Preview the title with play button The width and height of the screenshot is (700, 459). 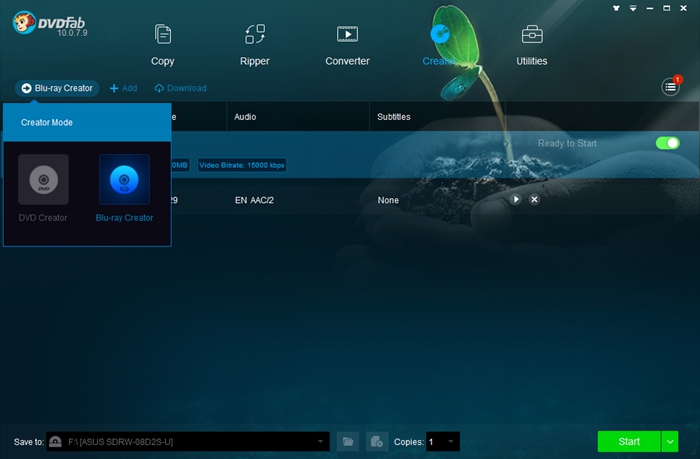(x=516, y=199)
